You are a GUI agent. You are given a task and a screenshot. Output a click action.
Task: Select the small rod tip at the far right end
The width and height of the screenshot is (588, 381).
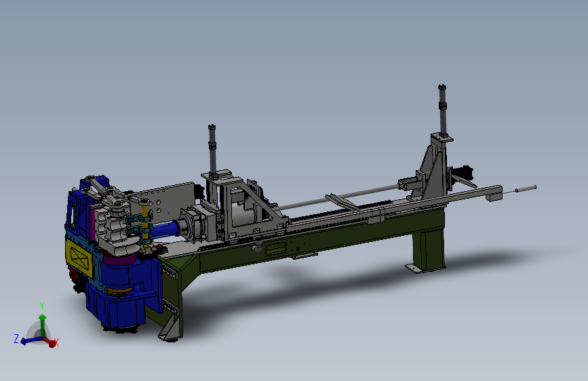coord(526,189)
